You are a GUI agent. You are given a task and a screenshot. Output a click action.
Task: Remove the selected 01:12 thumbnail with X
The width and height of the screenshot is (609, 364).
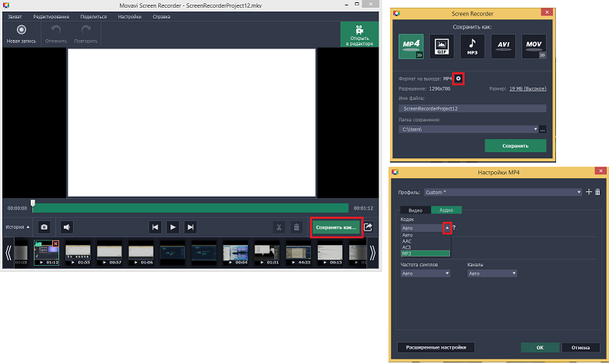click(x=55, y=243)
